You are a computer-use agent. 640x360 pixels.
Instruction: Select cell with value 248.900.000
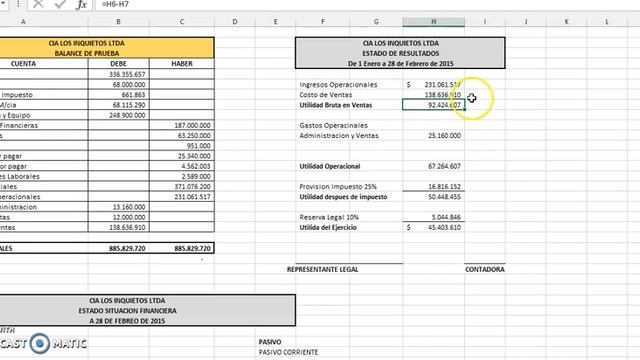[x=118, y=115]
